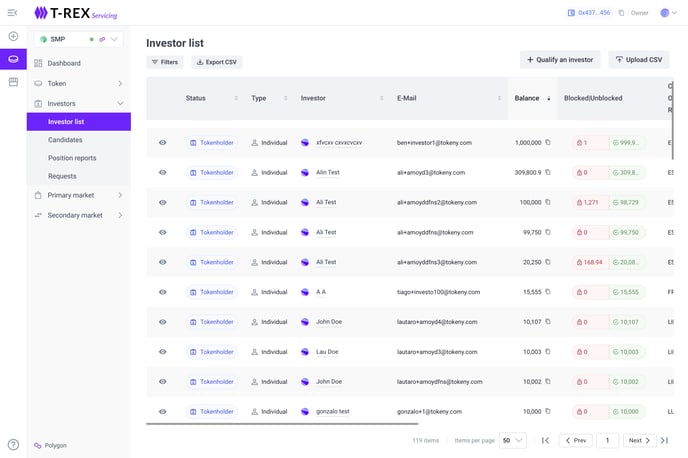
Task: Click the page number field
Action: [607, 440]
